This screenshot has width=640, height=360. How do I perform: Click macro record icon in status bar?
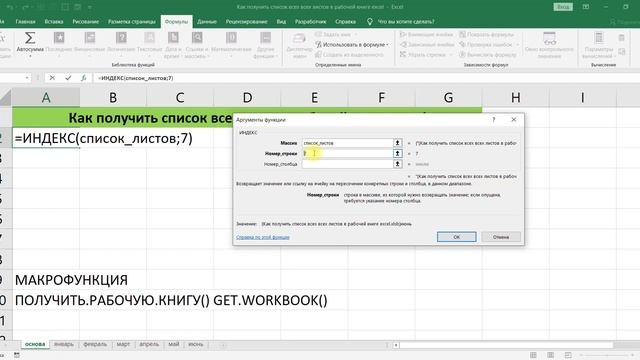[x=17, y=355]
